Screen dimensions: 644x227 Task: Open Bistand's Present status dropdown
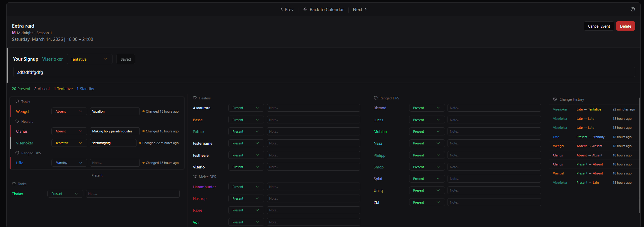(427, 108)
